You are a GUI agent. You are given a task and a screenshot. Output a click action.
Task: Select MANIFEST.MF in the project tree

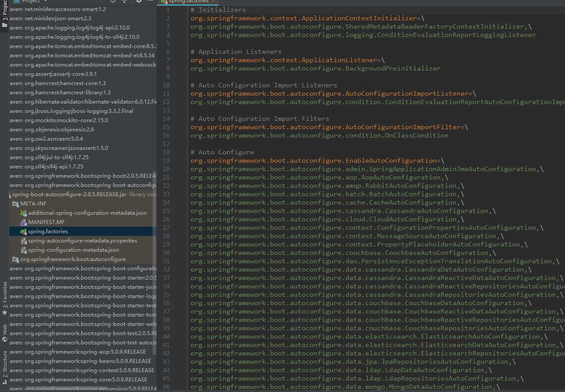click(46, 222)
